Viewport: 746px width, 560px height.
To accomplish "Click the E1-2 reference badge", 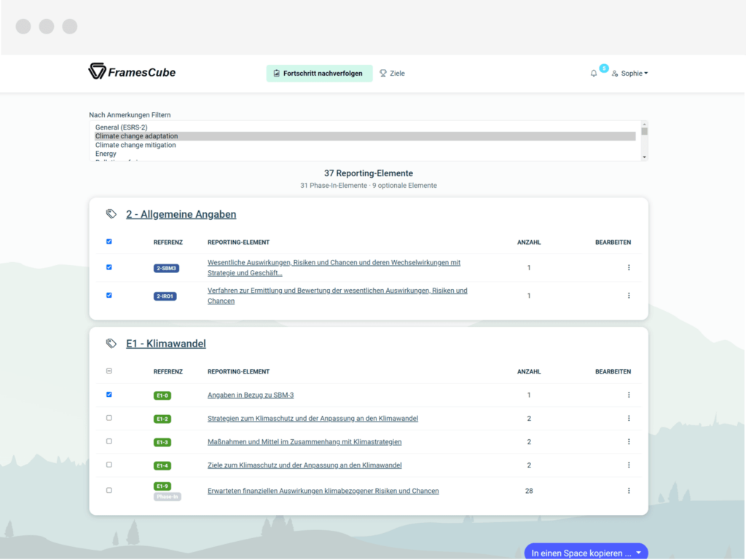I will click(162, 419).
